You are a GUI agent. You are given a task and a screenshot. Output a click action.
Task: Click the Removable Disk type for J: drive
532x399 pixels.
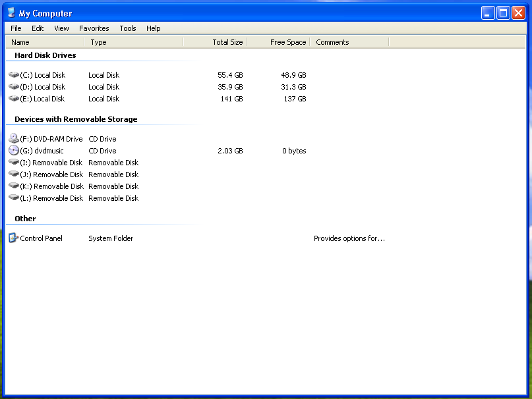pyautogui.click(x=113, y=174)
